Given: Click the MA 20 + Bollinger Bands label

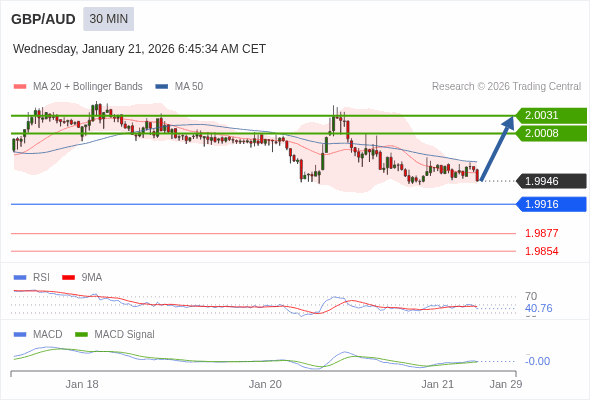Looking at the screenshot, I should pos(88,87).
